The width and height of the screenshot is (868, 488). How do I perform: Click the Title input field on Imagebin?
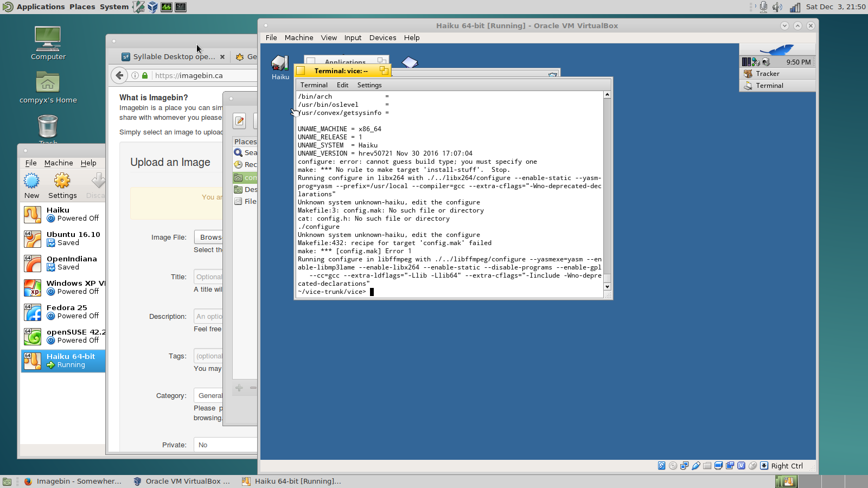(209, 277)
